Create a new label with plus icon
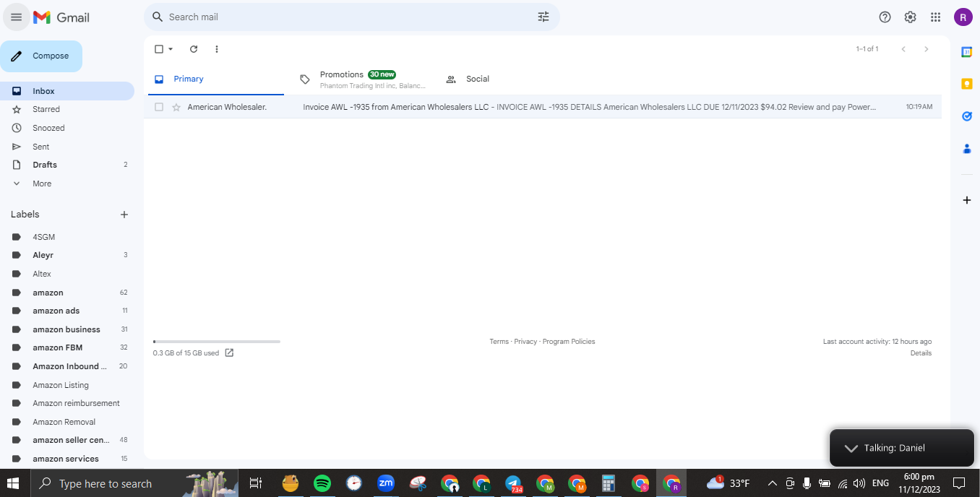The width and height of the screenshot is (980, 497). [x=124, y=215]
